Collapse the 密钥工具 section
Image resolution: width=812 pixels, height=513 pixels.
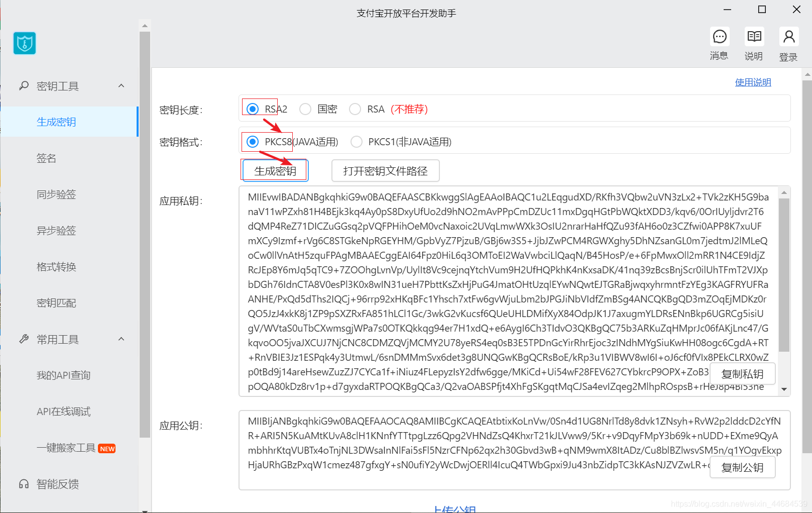click(x=121, y=85)
